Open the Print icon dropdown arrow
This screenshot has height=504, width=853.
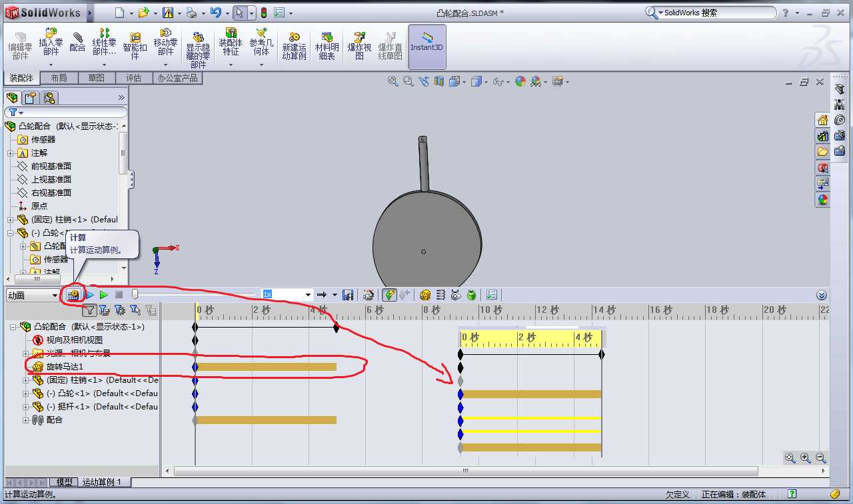[203, 13]
